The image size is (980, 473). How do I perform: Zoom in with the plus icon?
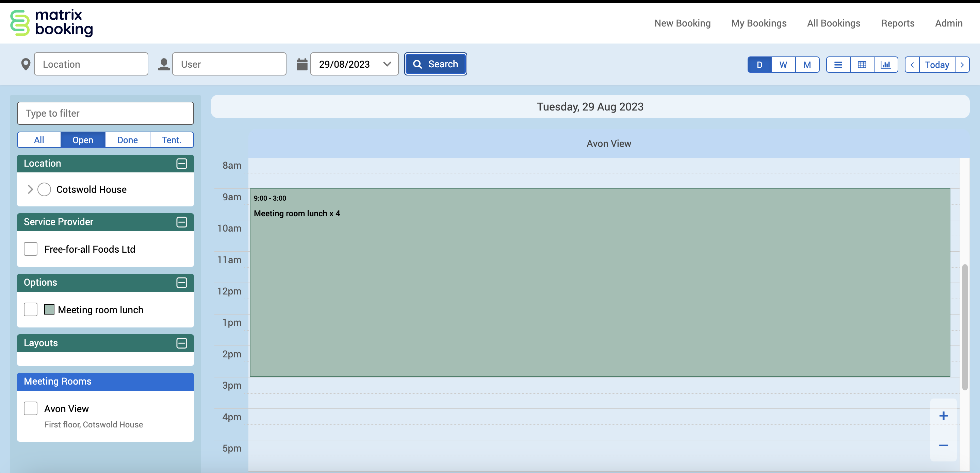pos(943,416)
